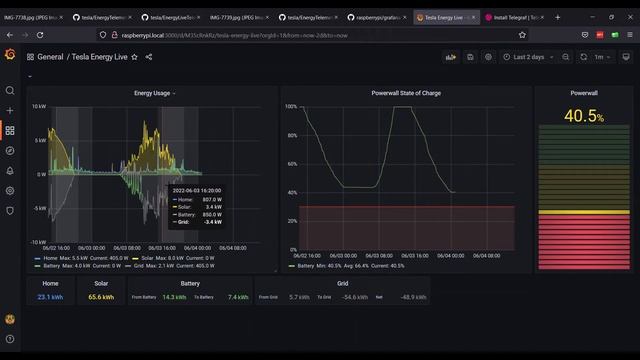
Task: Star the Tesla Energy Live dashboard
Action: (135, 57)
